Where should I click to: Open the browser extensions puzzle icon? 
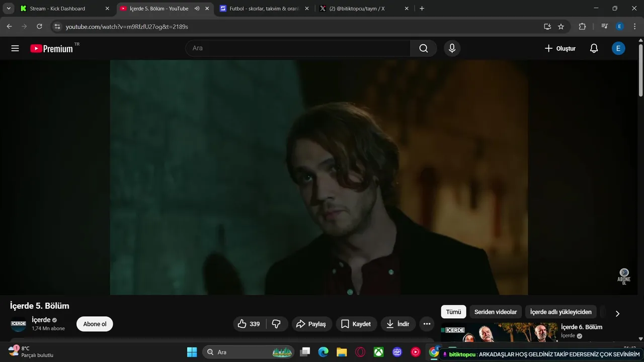pos(582,26)
